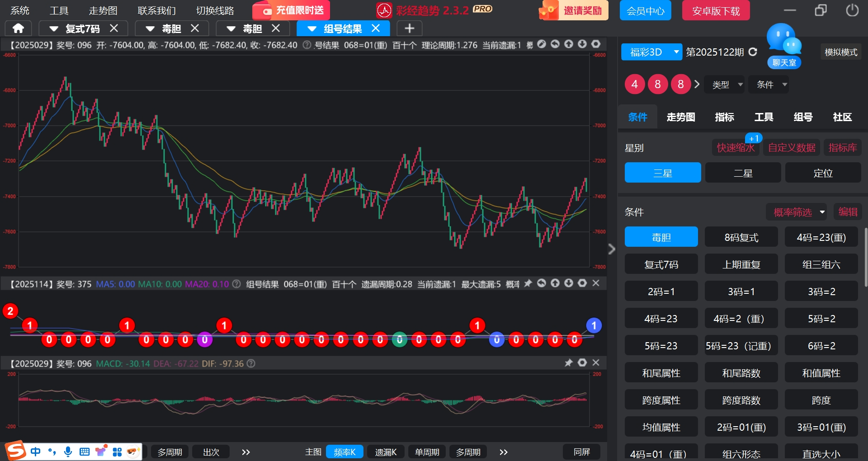The image size is (868, 461).
Task: Open main chart settings hexagon icon
Action: pos(596,44)
